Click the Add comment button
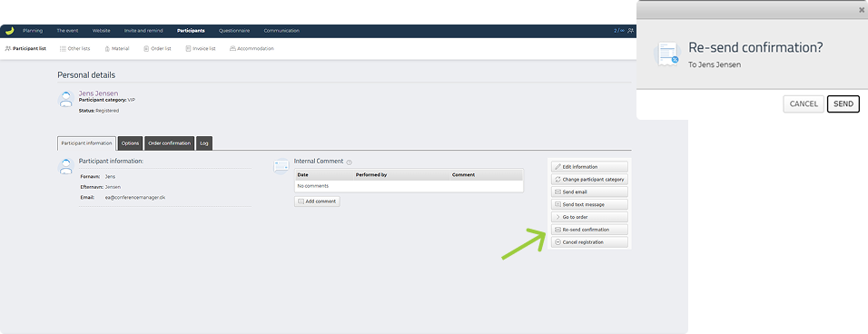The image size is (868, 334). click(317, 201)
